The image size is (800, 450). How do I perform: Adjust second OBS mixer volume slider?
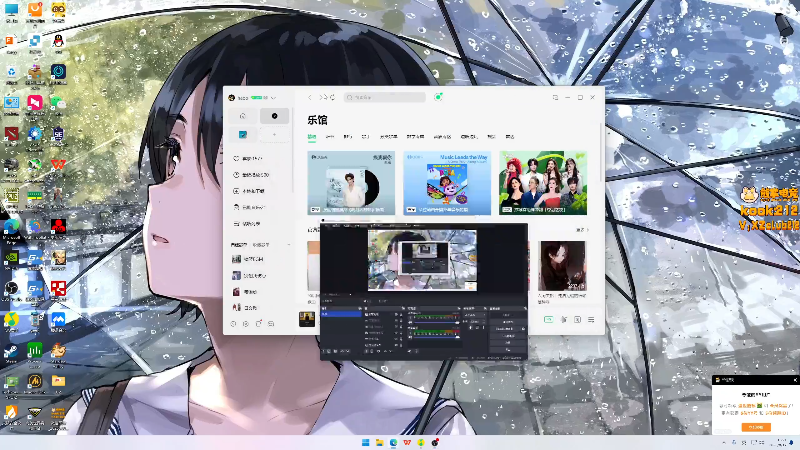click(437, 337)
